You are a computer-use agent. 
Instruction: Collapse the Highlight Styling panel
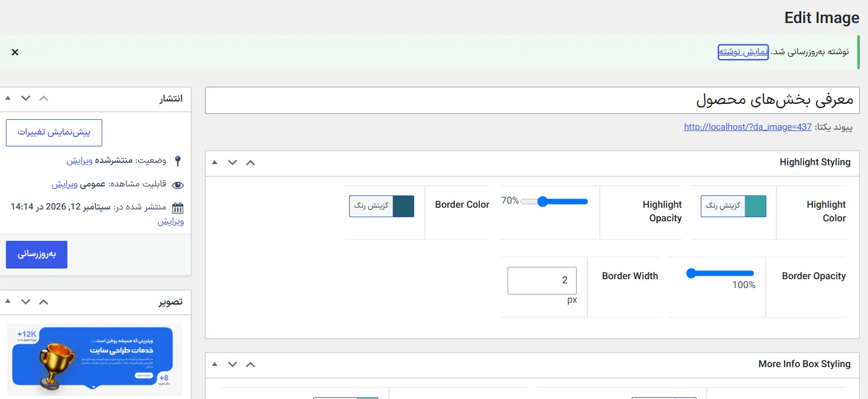tap(214, 162)
